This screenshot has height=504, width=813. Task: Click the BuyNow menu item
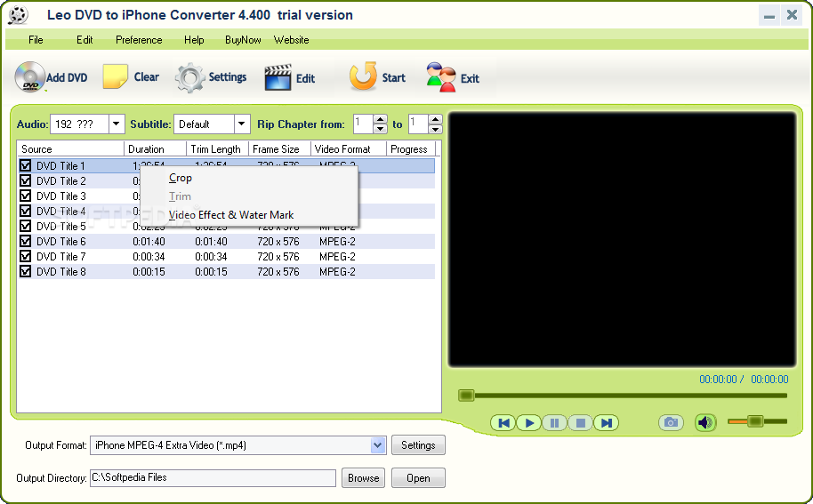tap(243, 40)
